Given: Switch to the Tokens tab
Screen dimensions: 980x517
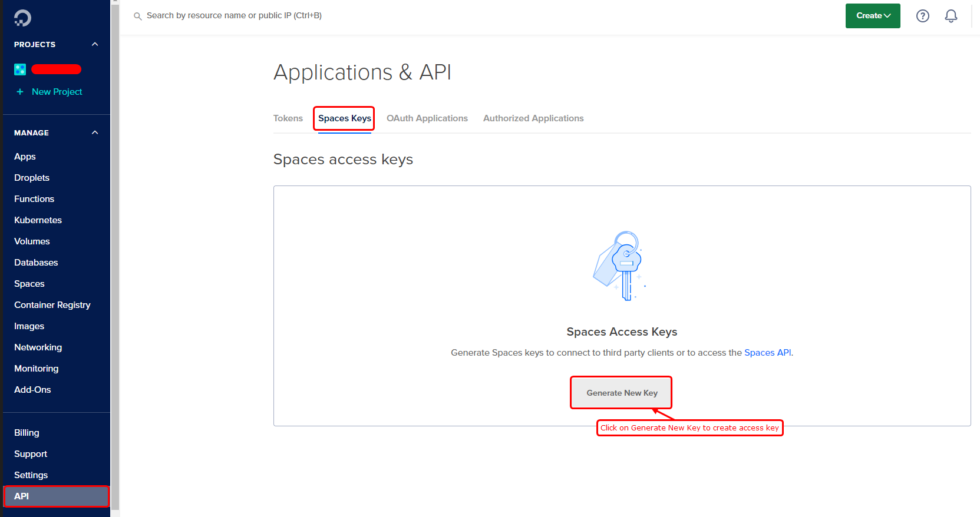Looking at the screenshot, I should coord(288,118).
